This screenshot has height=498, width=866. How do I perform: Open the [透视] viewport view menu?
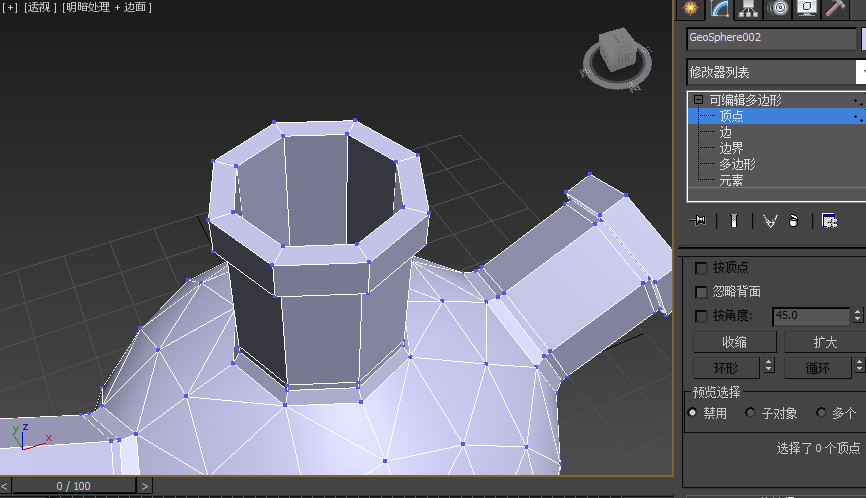point(40,7)
